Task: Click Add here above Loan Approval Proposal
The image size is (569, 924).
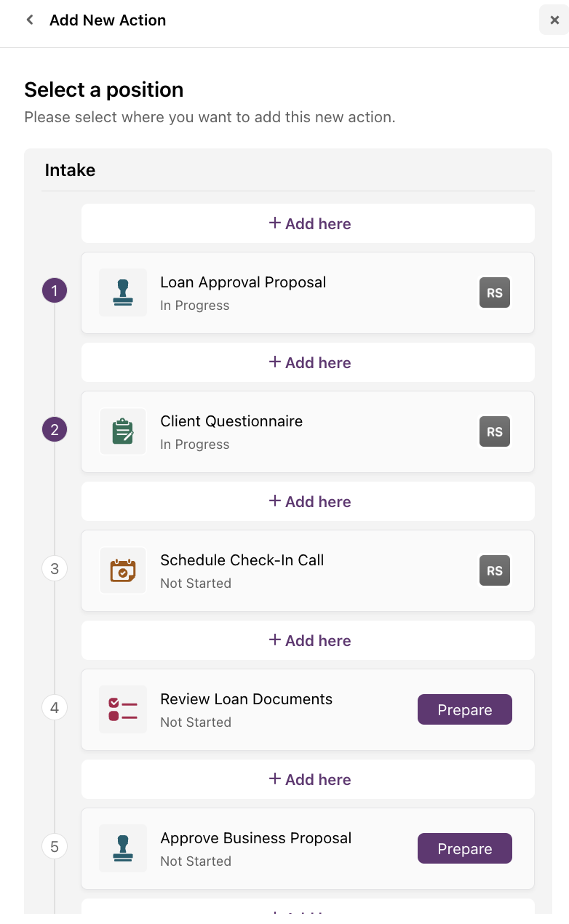Action: pos(308,223)
